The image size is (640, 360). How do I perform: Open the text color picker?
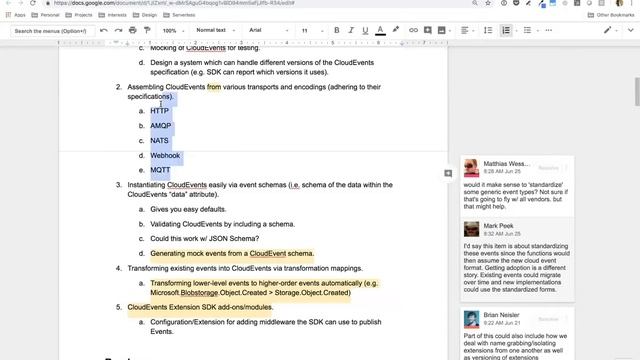(380, 30)
